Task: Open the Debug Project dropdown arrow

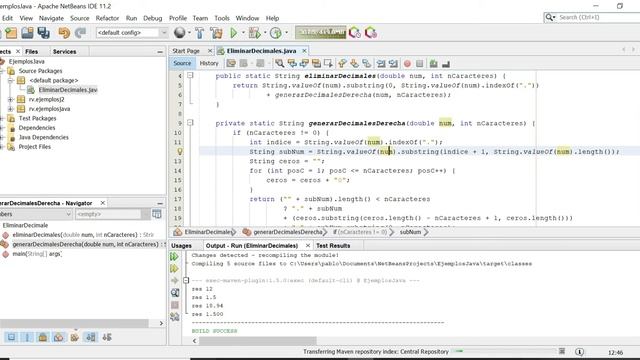Action: click(265, 33)
